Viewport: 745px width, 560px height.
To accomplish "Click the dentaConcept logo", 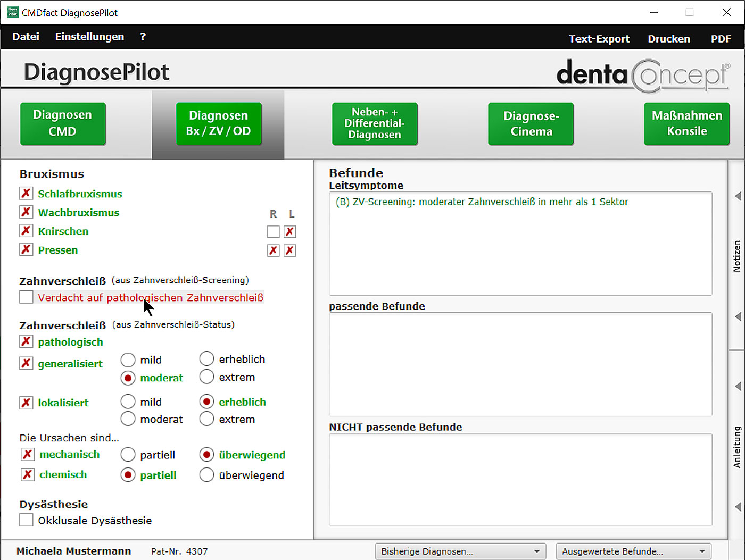I will 643,74.
